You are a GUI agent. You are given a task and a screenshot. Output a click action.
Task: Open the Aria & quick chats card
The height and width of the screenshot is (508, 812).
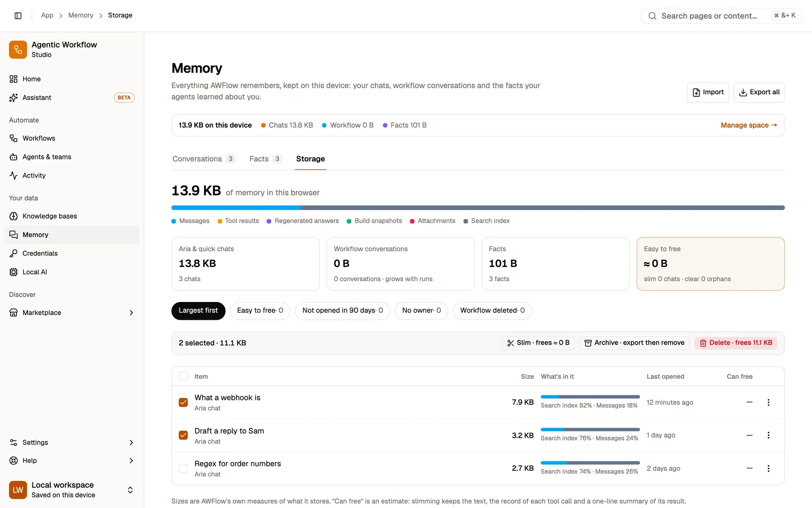pyautogui.click(x=245, y=264)
